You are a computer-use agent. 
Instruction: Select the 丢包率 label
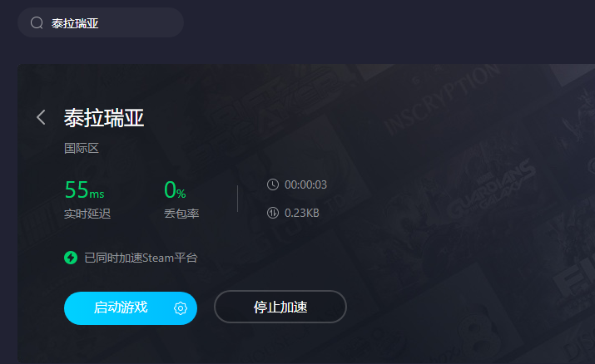181,214
